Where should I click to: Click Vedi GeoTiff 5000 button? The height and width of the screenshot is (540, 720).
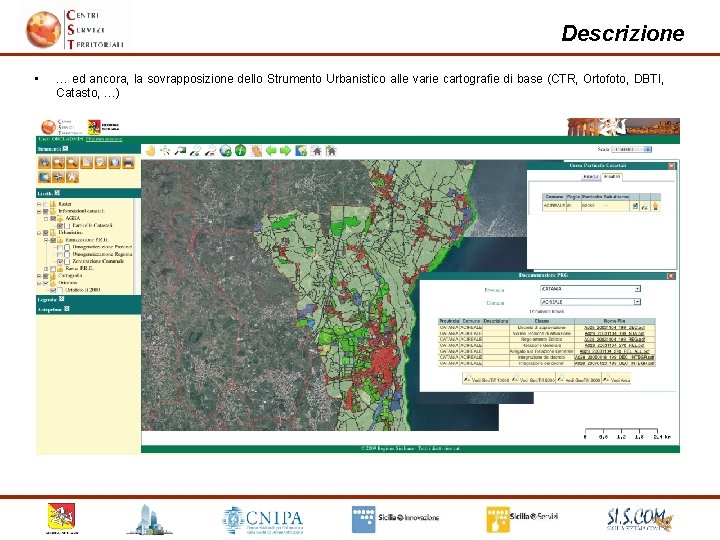[533, 378]
